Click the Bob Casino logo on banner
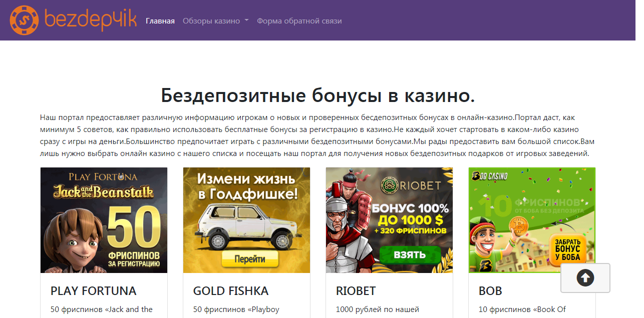 coord(489,176)
